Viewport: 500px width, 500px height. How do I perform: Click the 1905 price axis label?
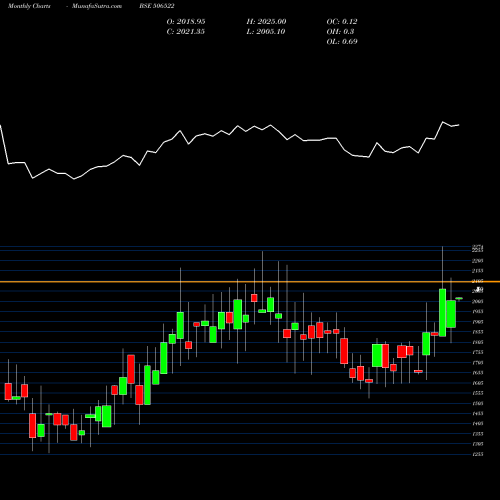(x=478, y=322)
